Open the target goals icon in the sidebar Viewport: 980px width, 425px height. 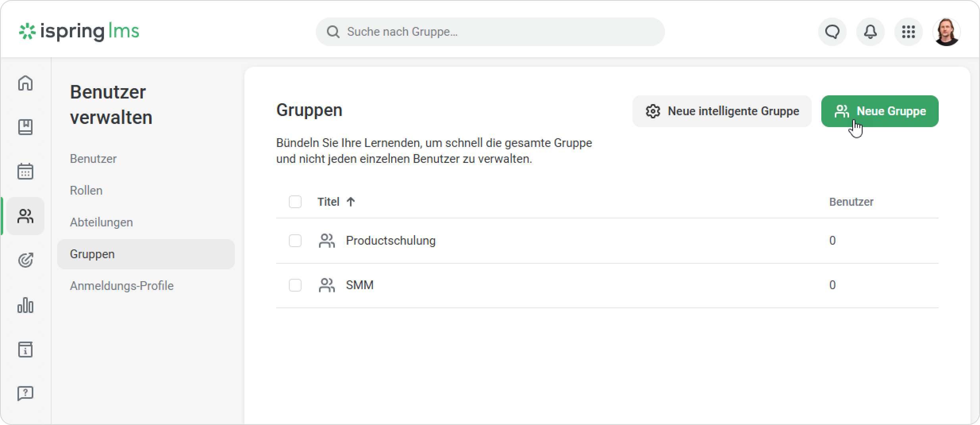(25, 261)
